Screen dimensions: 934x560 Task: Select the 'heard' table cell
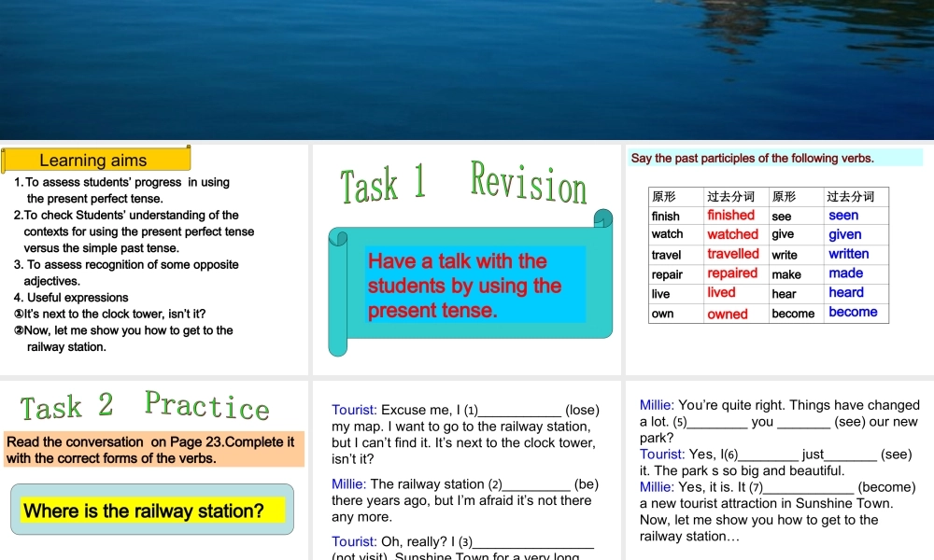click(856, 293)
